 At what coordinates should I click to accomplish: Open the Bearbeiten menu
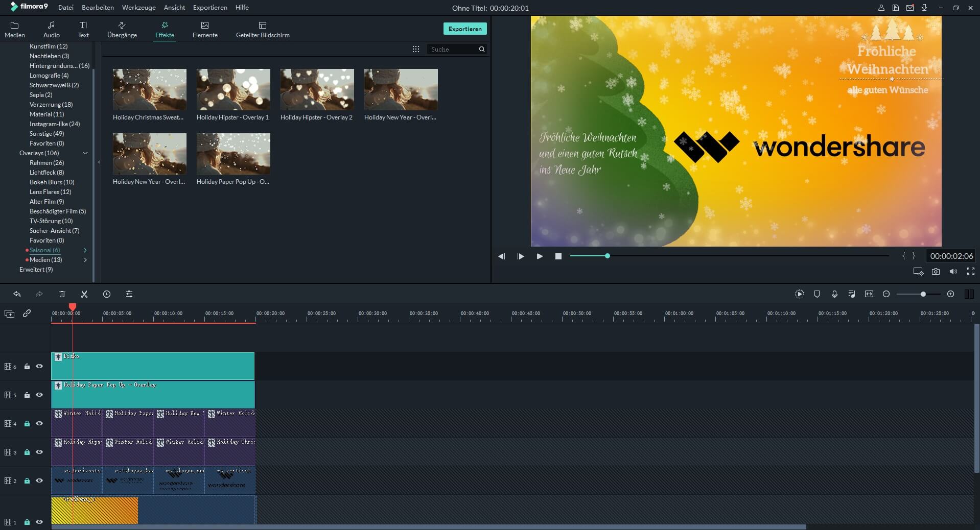(98, 8)
